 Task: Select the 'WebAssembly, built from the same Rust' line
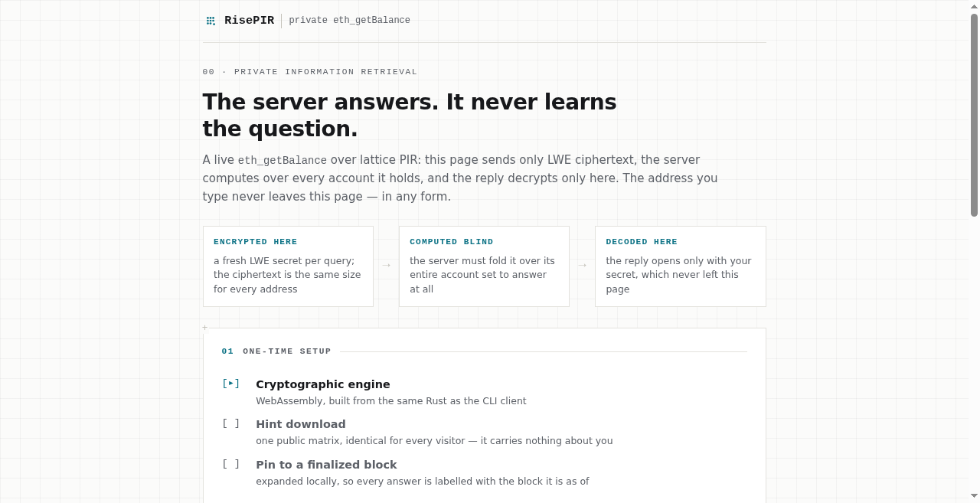tap(391, 401)
